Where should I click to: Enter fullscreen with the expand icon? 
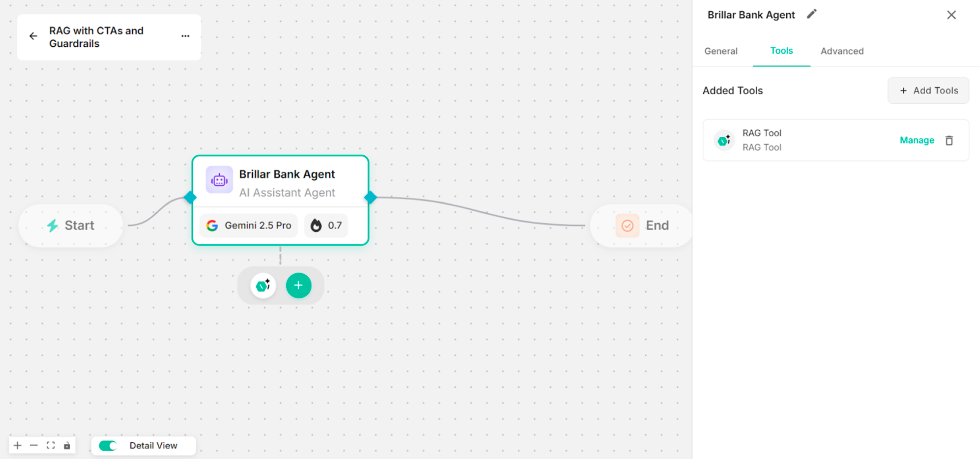click(x=50, y=445)
